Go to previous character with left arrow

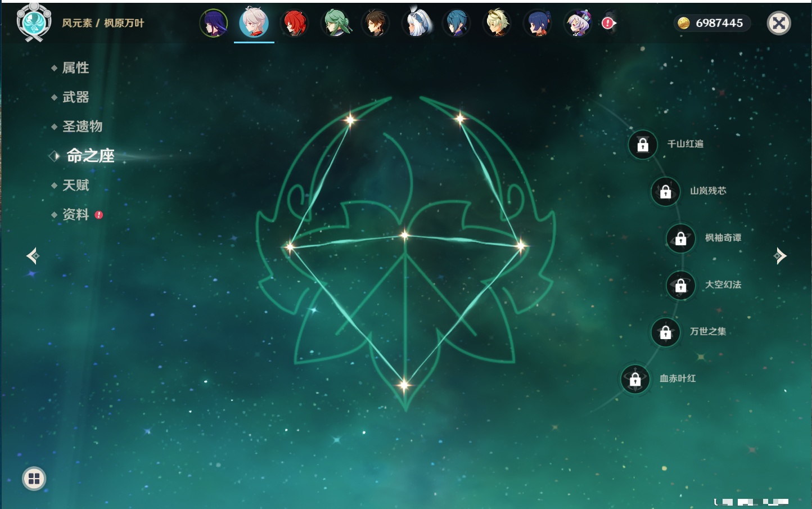click(33, 256)
